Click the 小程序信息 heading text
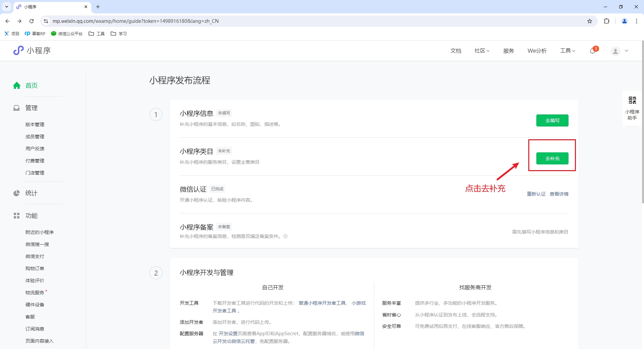Screen dimensions: 644x349 197,113
